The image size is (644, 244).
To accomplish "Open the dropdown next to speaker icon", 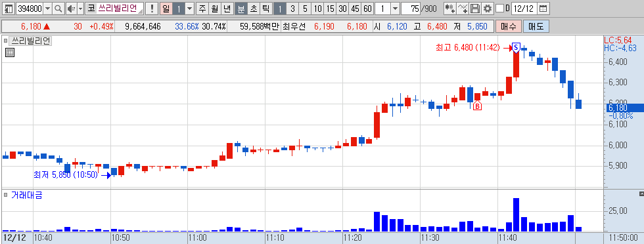I will 80,9.
